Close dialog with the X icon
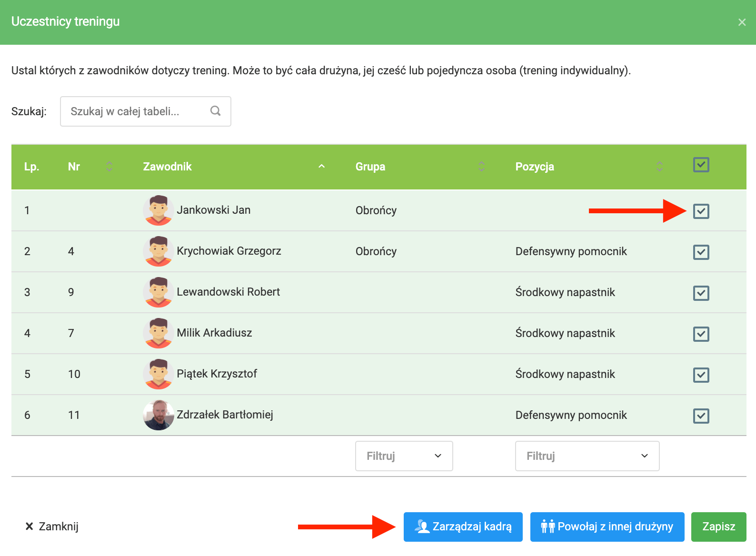756x556 pixels. [742, 22]
